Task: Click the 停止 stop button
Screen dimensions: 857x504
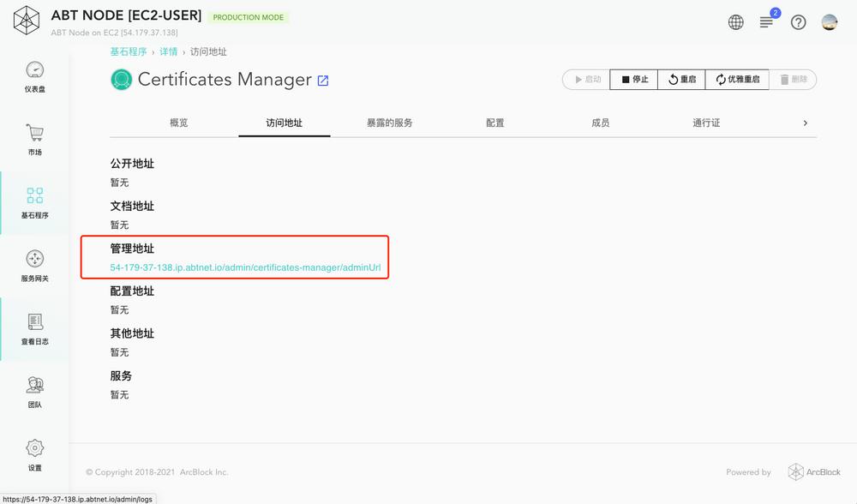Action: [634, 79]
